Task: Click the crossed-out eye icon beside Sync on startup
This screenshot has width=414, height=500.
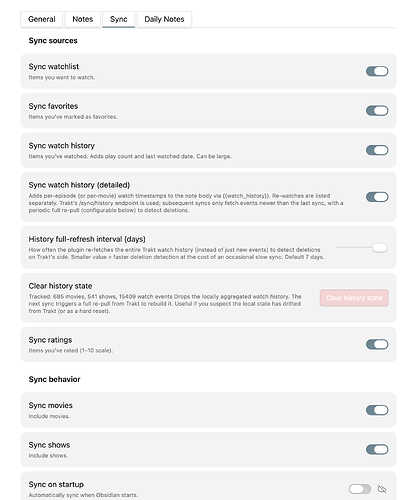Action: pyautogui.click(x=382, y=489)
